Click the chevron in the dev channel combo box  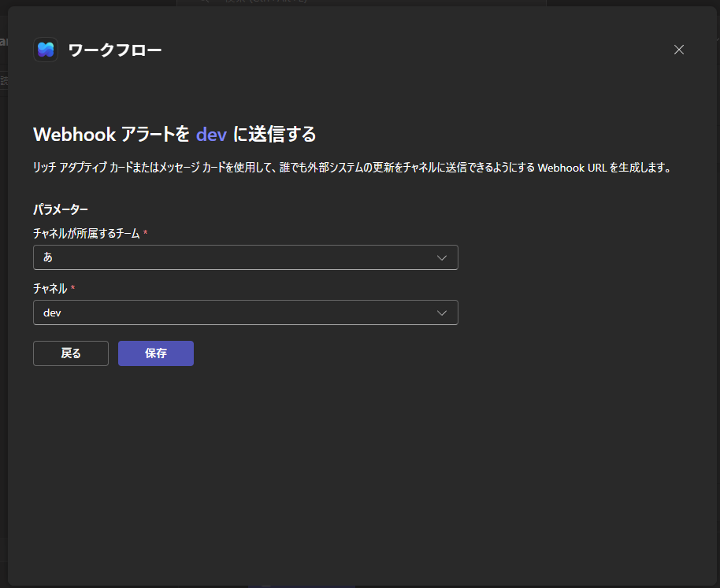tap(442, 312)
